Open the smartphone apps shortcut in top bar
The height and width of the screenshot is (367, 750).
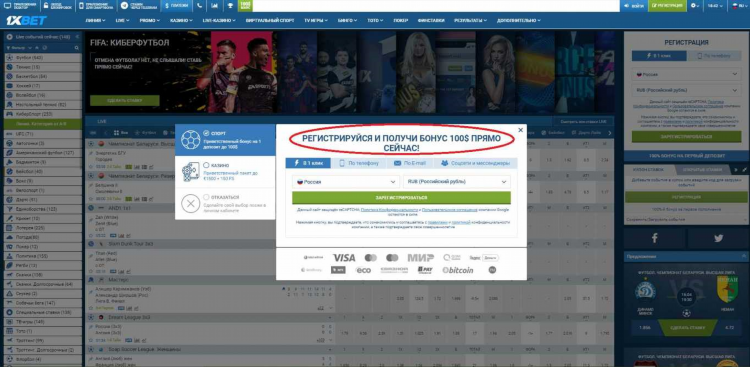pos(97,6)
